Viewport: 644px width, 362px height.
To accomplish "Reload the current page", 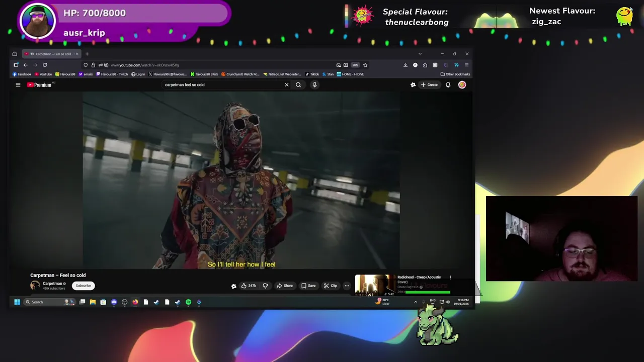I will pos(45,65).
